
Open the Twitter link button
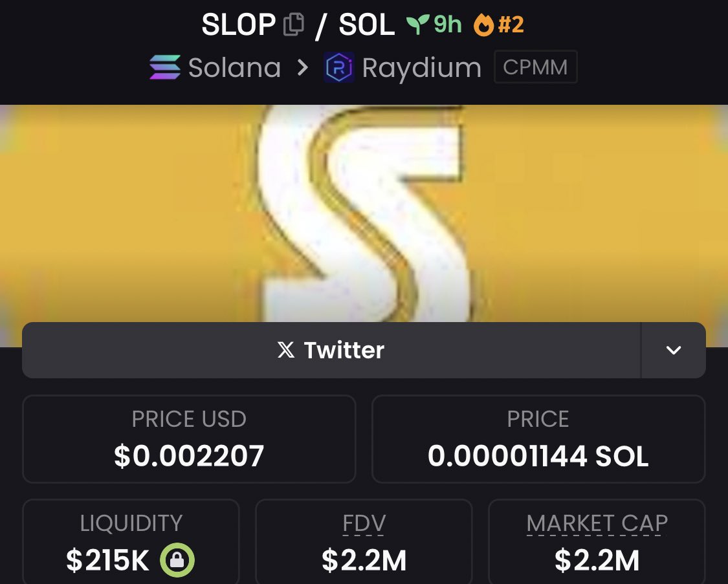[x=331, y=351]
